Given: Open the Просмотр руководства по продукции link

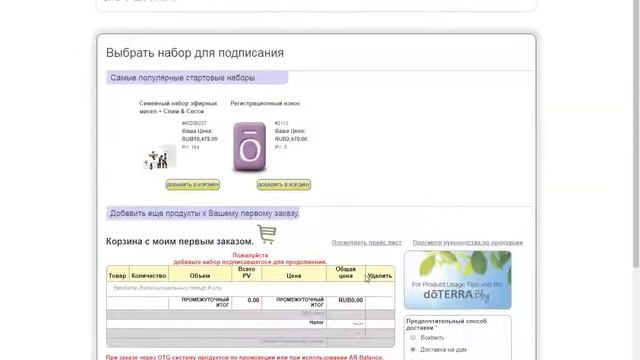Looking at the screenshot, I should [x=468, y=242].
